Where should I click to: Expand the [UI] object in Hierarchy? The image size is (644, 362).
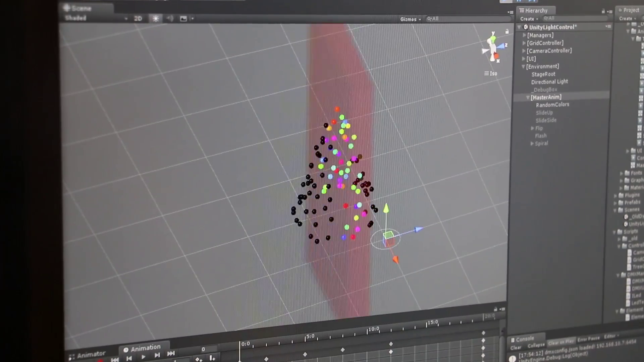[x=523, y=59]
